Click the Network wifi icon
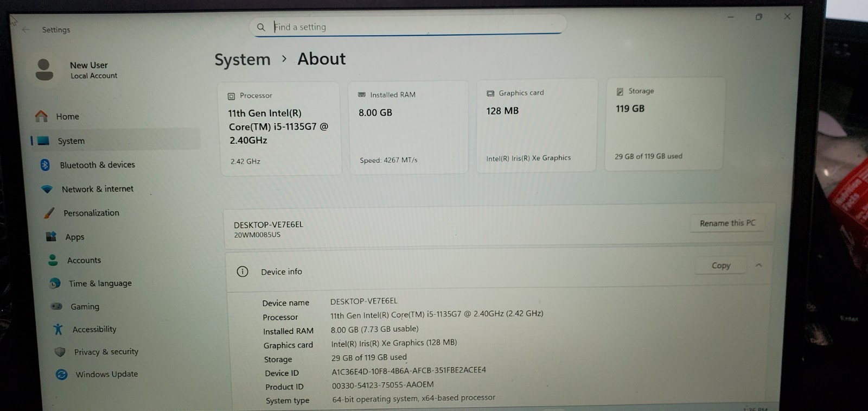868x411 pixels. pyautogui.click(x=47, y=189)
